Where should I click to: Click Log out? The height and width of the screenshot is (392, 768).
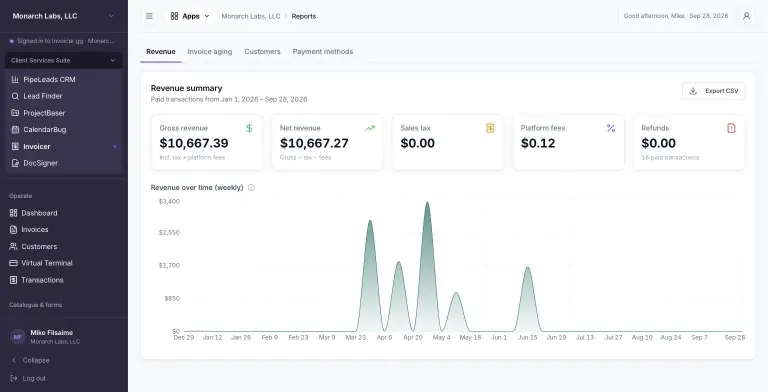pyautogui.click(x=28, y=378)
